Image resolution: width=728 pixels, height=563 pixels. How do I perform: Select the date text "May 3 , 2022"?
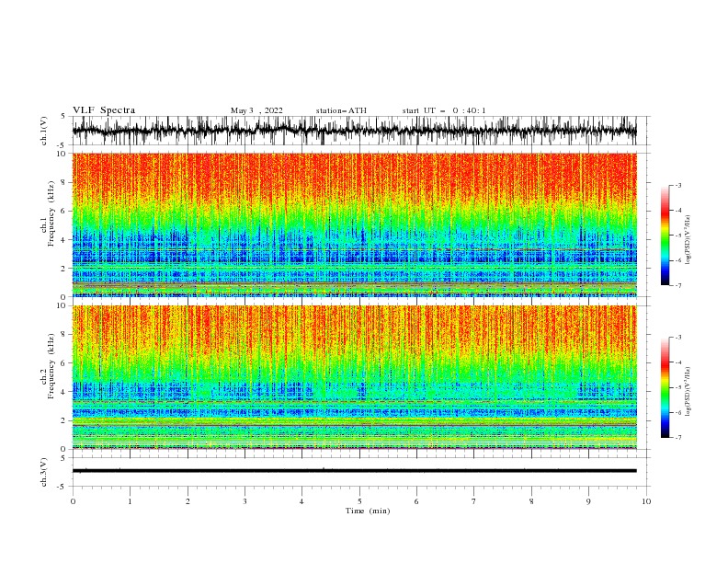click(256, 110)
